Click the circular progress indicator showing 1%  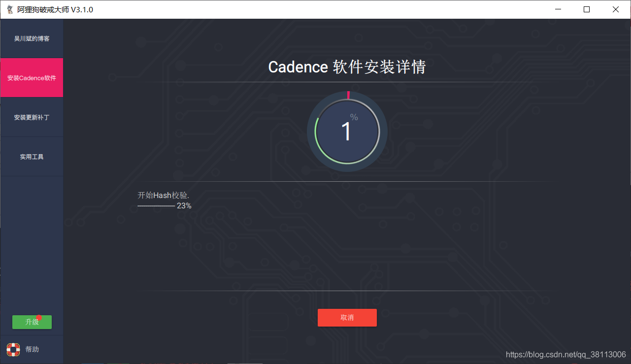pyautogui.click(x=347, y=132)
